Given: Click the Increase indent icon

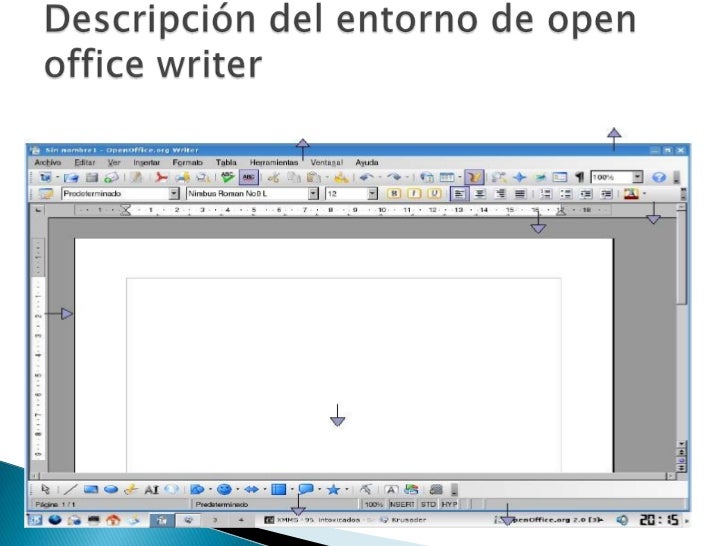Looking at the screenshot, I should pyautogui.click(x=606, y=194).
